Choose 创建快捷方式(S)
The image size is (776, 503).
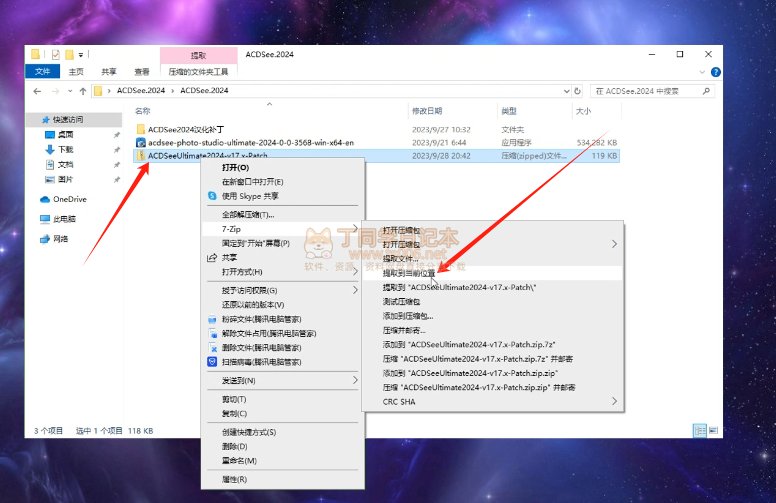click(283, 432)
